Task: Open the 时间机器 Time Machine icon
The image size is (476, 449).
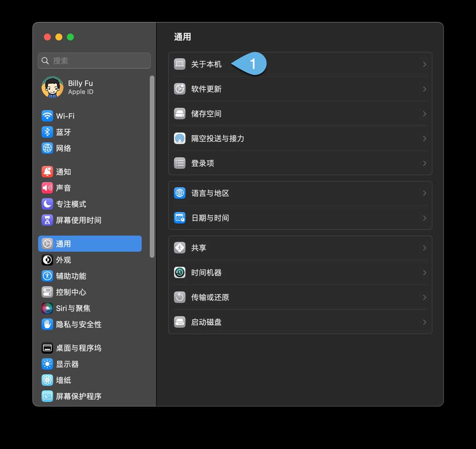Action: pyautogui.click(x=180, y=272)
